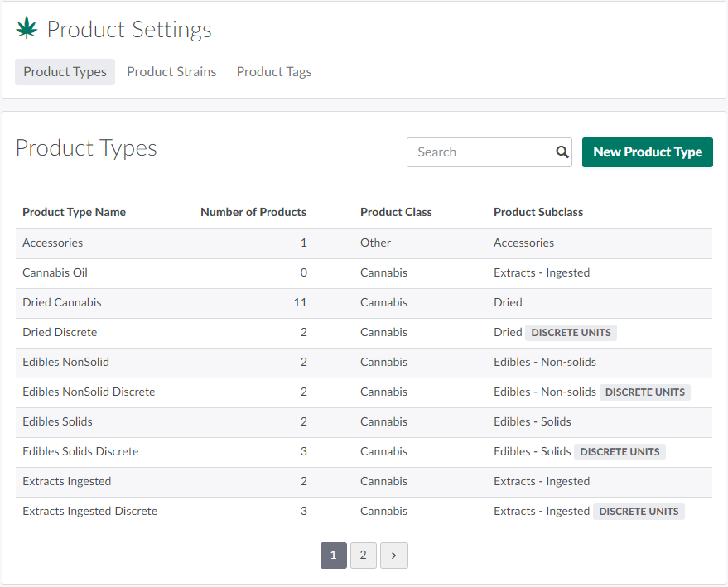Sort by Number of Products column

coord(253,212)
